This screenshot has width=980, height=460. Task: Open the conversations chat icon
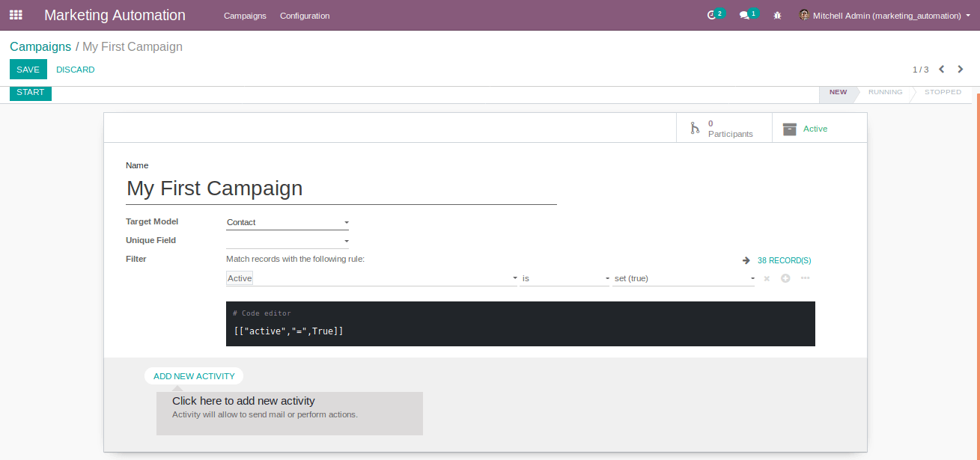pos(744,15)
